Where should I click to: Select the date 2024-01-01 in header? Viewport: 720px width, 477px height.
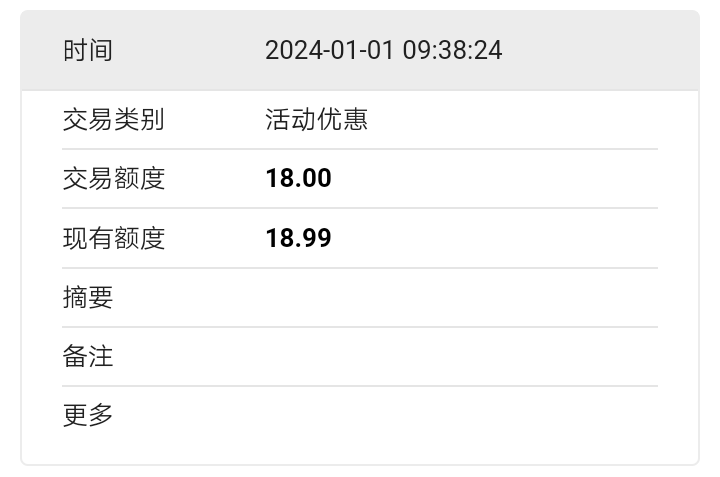point(329,50)
